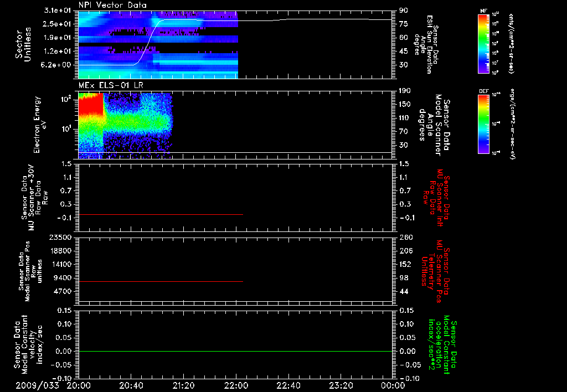Viewport: 567px width, 392px height.
Task: Click the 'DEF' colorbar label
Action: coord(483,91)
